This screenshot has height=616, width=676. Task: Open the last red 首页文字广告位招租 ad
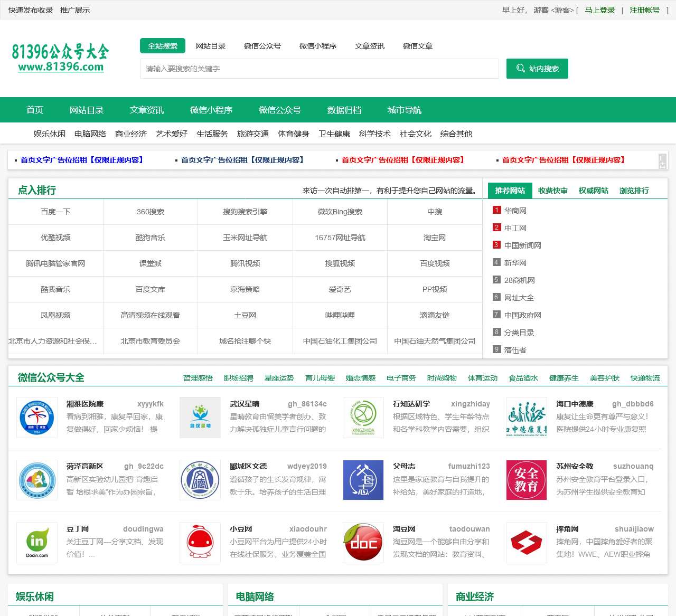(x=564, y=160)
